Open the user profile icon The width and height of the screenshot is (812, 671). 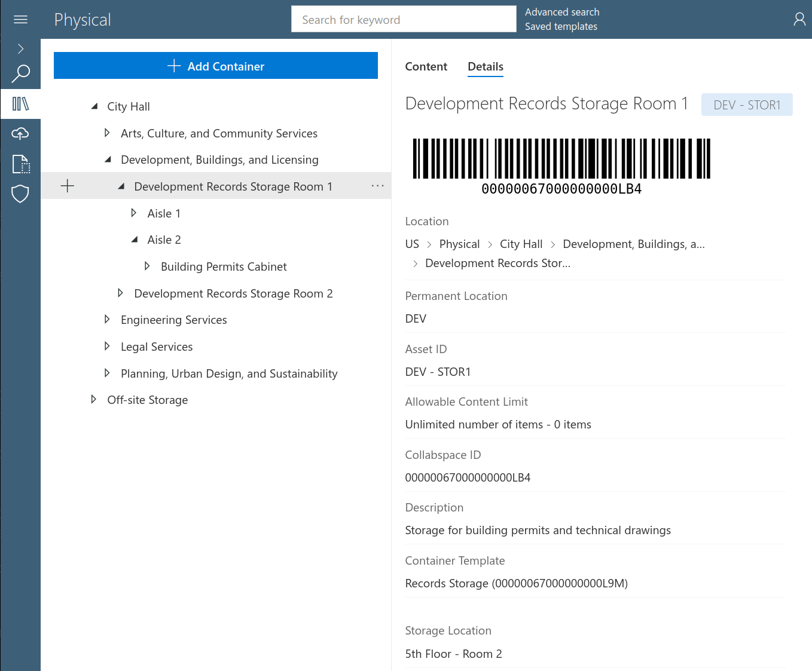click(799, 19)
